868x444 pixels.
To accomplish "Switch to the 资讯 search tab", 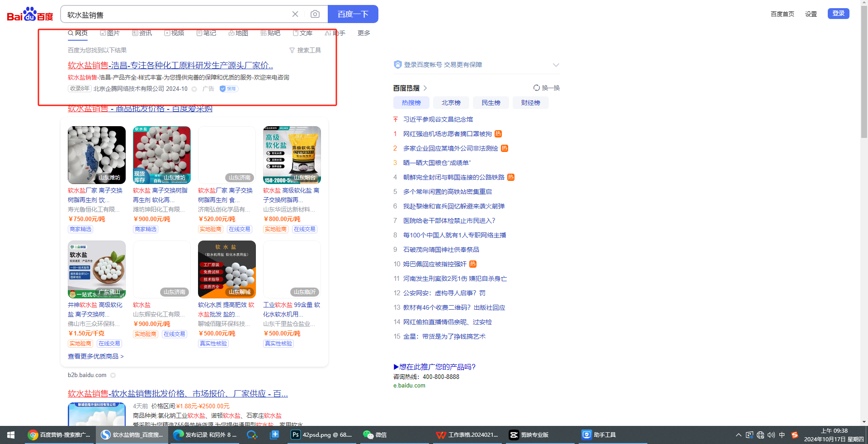I will tap(142, 33).
